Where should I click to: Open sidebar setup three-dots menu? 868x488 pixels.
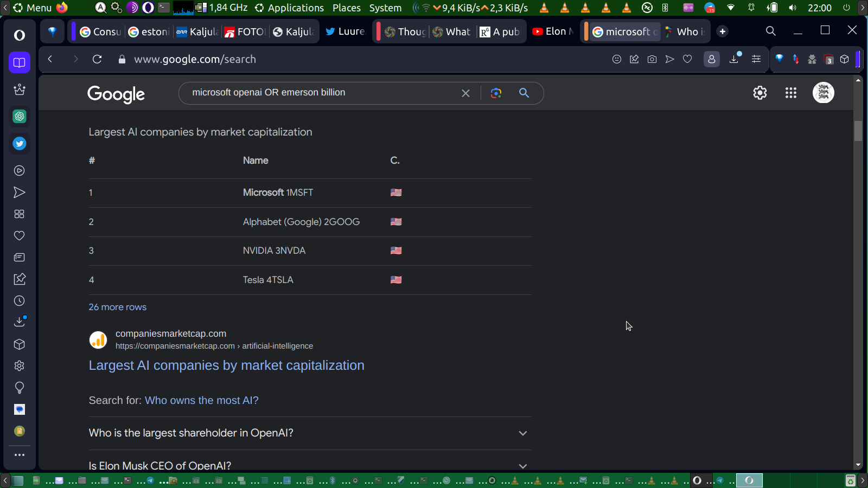point(20,455)
